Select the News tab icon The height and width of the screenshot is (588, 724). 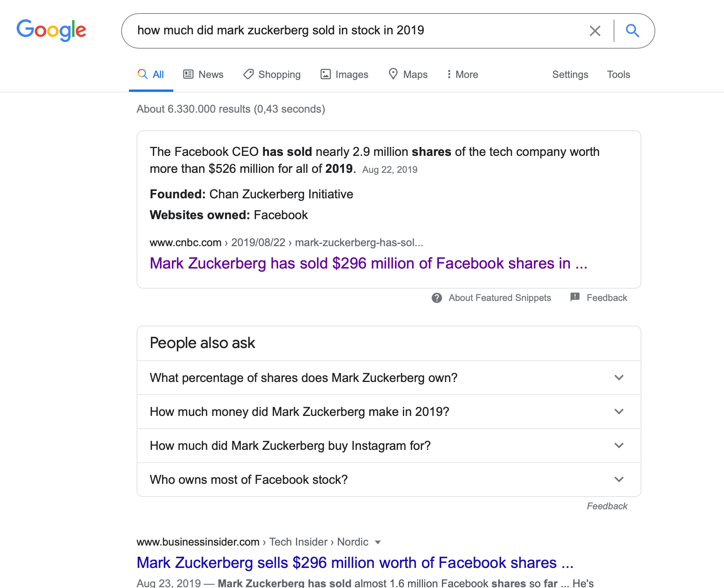click(188, 74)
